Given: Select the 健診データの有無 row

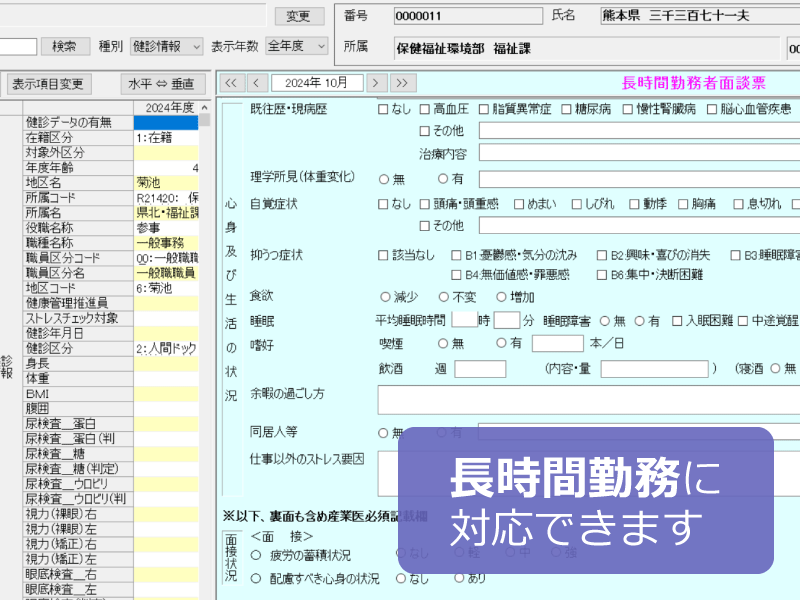Looking at the screenshot, I should click(x=78, y=123).
